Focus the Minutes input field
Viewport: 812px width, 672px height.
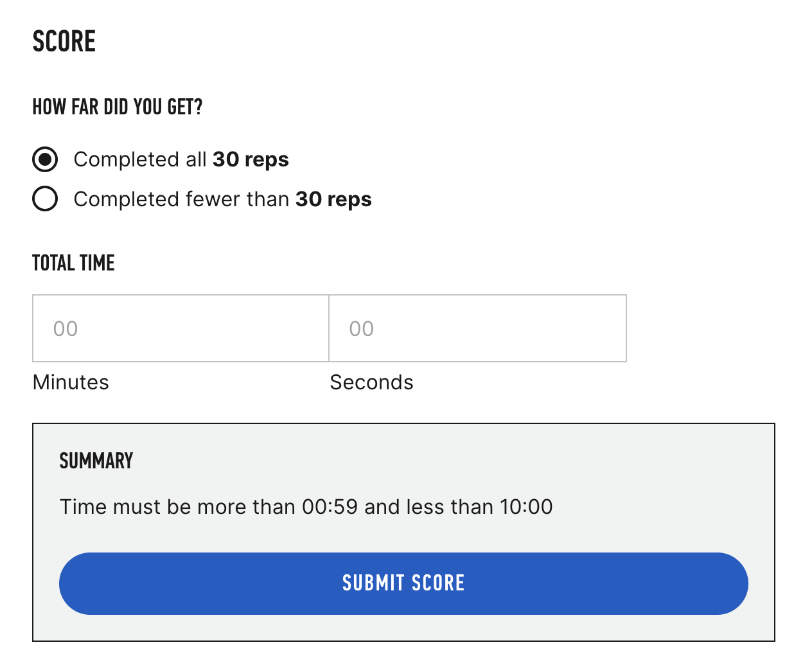pyautogui.click(x=181, y=328)
